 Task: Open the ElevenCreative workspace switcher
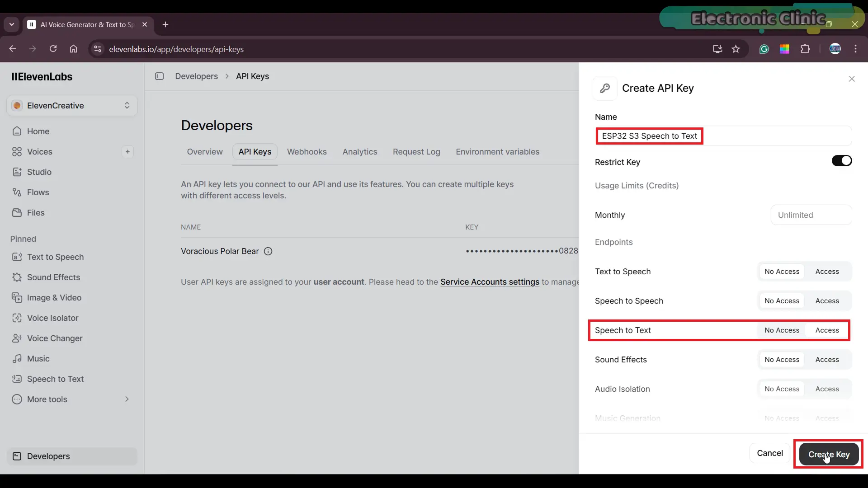[72, 106]
